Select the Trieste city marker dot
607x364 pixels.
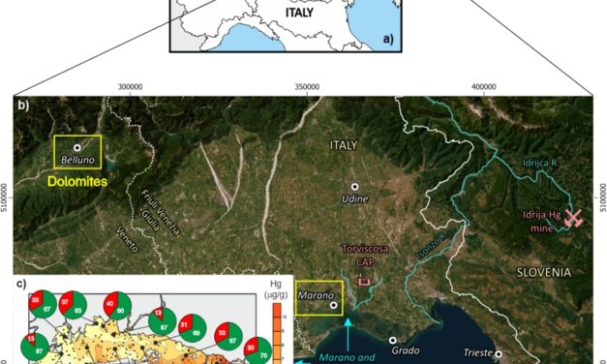pos(499,354)
